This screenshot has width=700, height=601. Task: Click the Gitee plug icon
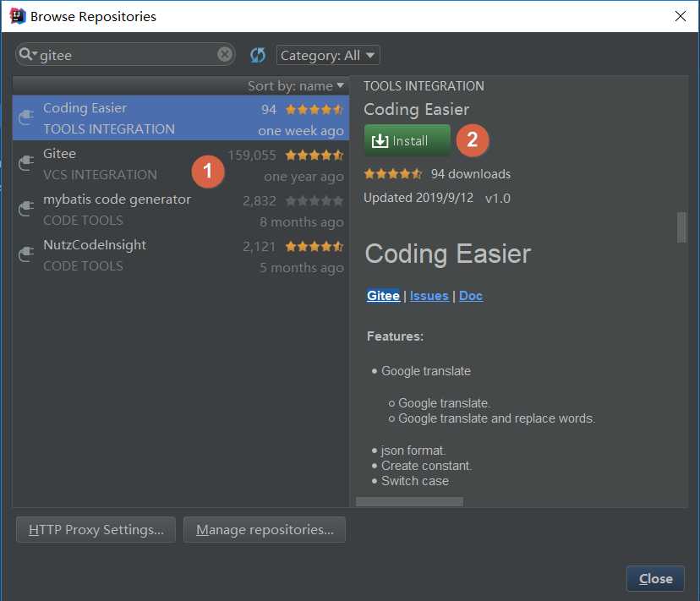(26, 163)
